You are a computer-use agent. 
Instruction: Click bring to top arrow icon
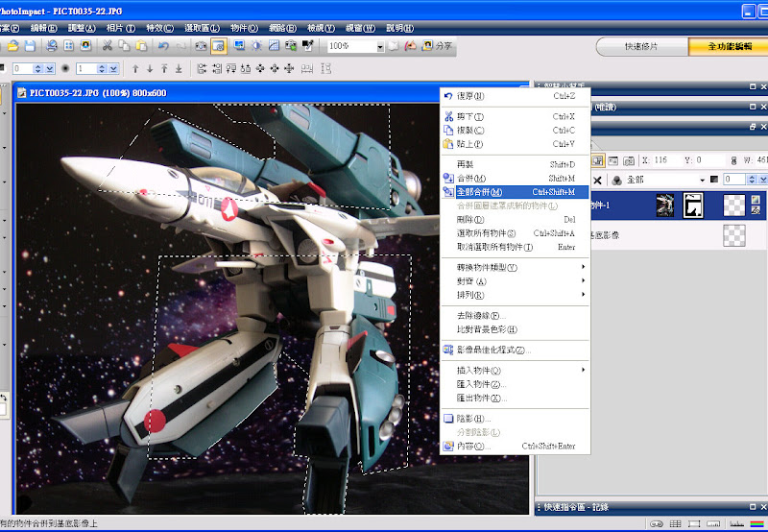[164, 68]
